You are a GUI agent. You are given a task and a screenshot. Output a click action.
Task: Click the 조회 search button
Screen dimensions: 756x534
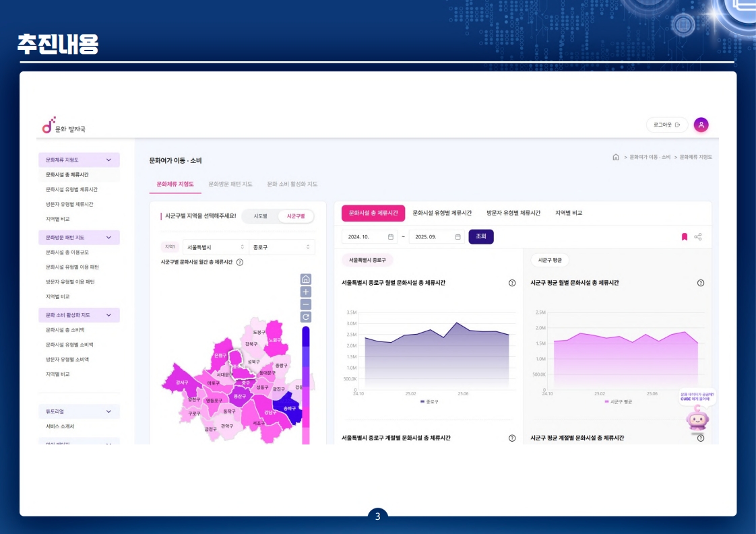481,236
